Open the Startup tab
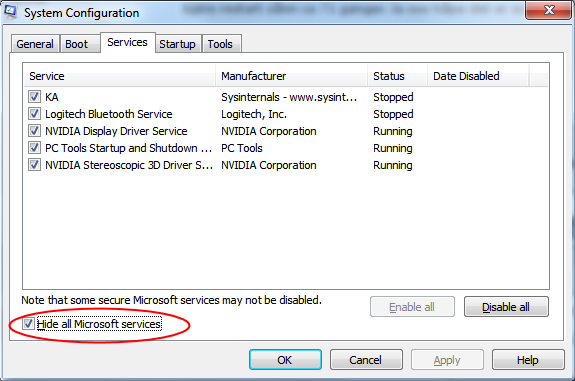Screen dimensions: 575x381 click(177, 44)
